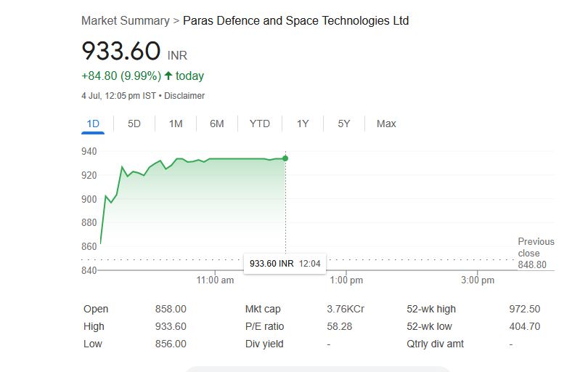Open the 1M chart range
The image size is (588, 372).
coord(176,124)
